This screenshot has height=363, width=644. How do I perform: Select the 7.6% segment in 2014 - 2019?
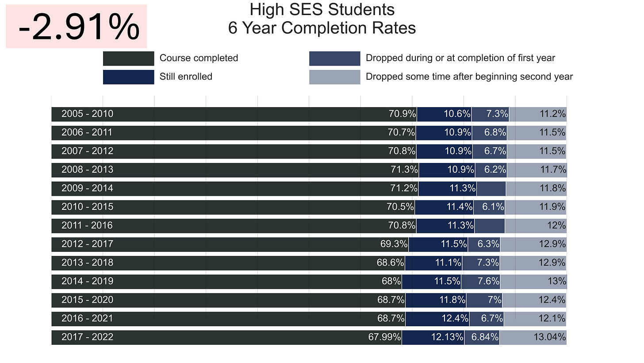click(x=481, y=281)
